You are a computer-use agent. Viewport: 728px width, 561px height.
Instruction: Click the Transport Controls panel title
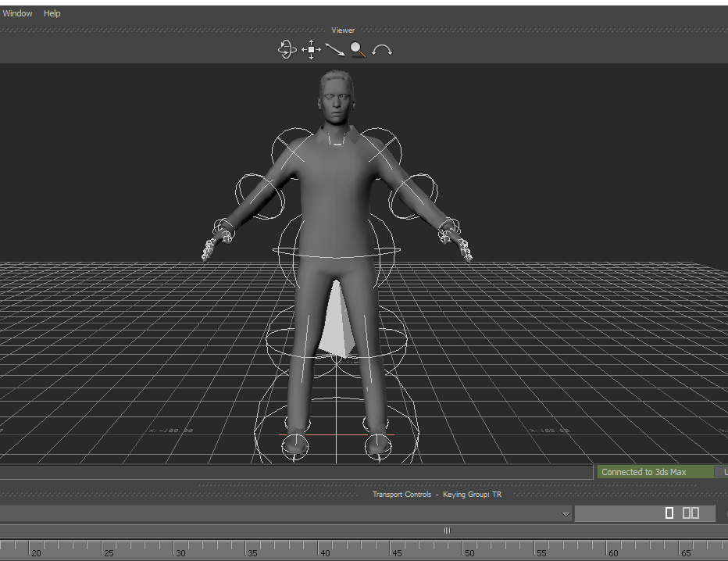401,495
